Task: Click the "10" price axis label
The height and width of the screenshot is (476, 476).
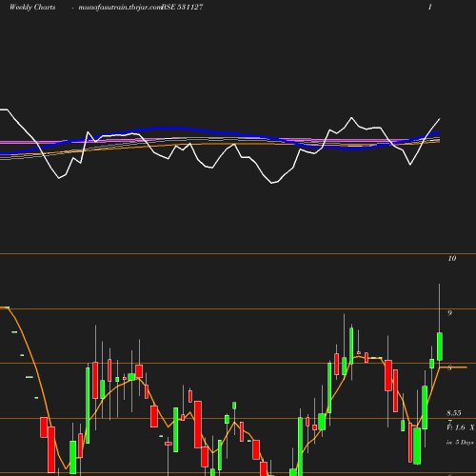Action: pyautogui.click(x=452, y=258)
